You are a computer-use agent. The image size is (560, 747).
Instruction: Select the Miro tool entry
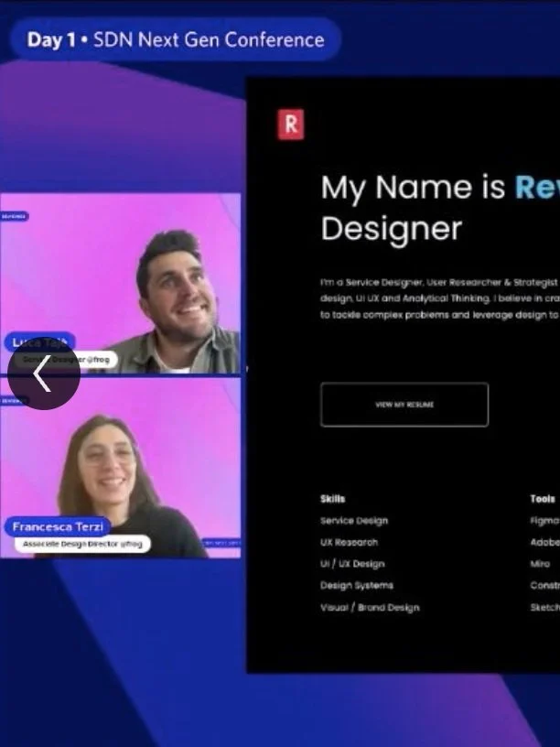coord(540,564)
